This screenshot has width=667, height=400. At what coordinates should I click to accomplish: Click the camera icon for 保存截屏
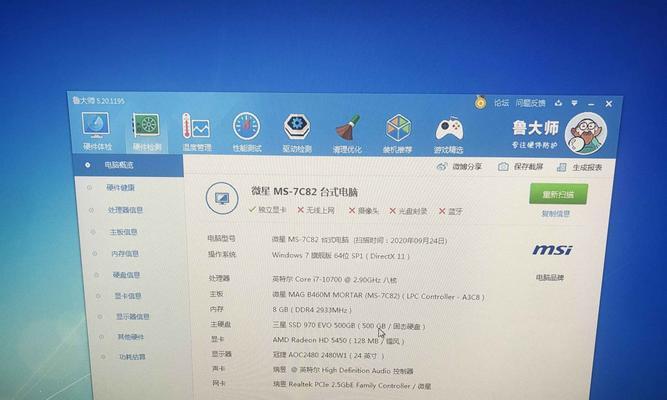(503, 167)
